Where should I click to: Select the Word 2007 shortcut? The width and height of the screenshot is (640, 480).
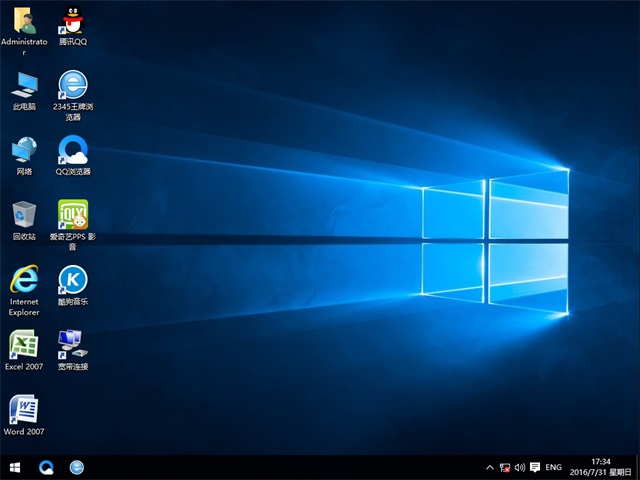coord(24,409)
